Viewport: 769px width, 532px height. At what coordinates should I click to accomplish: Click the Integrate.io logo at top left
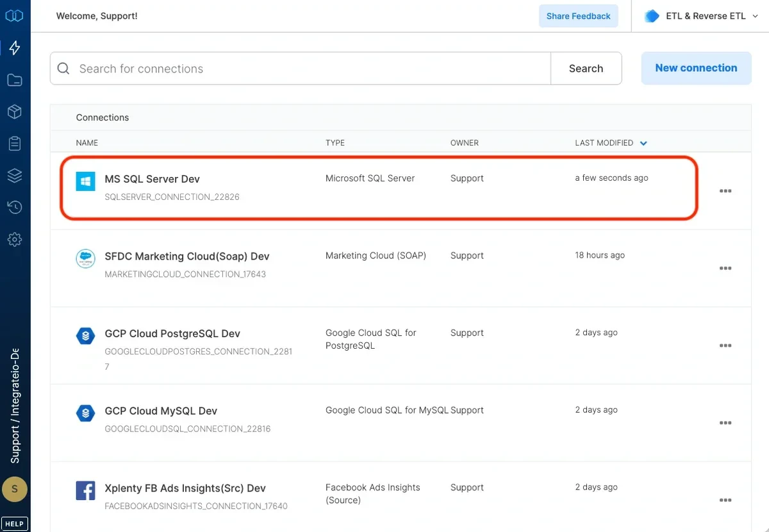coord(15,15)
